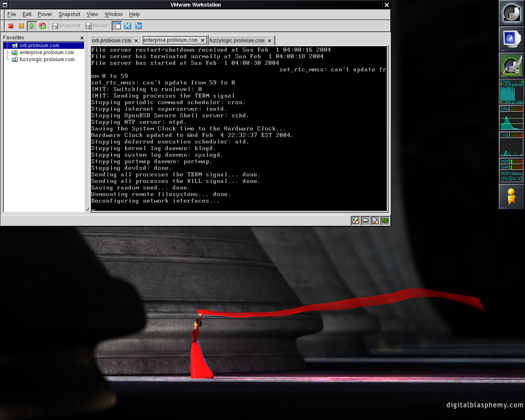Click the VMware Workstation title bar

196,5
